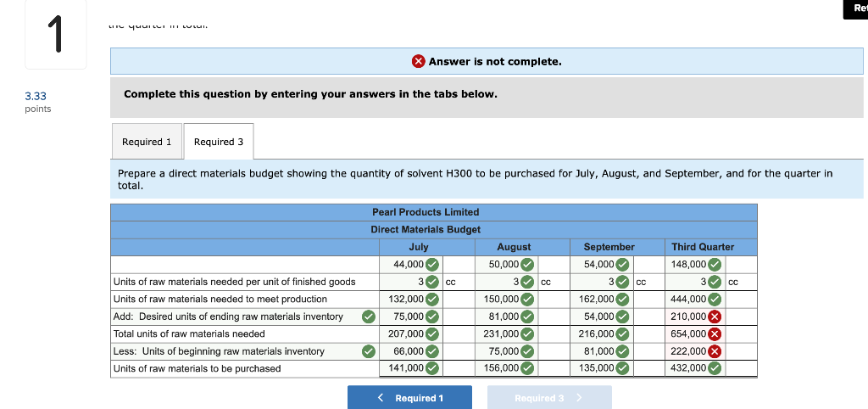Click the empty row label cell above 'Units of raw materials needed per unit'
This screenshot has height=409, width=868.
(x=245, y=265)
